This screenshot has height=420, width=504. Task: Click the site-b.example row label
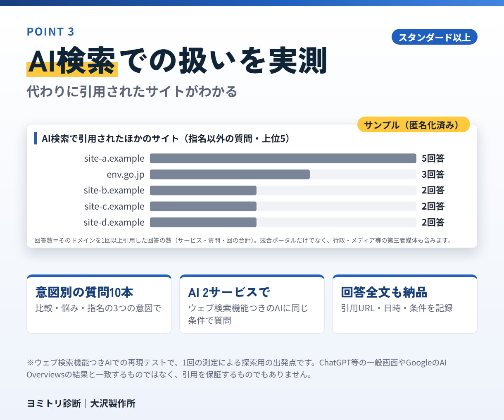[x=114, y=190]
